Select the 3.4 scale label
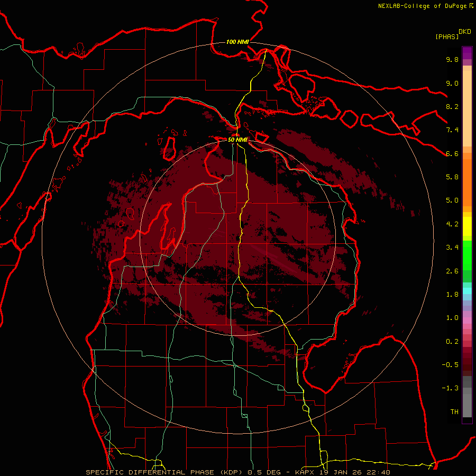Screen dimensions: 476x476 (452, 248)
